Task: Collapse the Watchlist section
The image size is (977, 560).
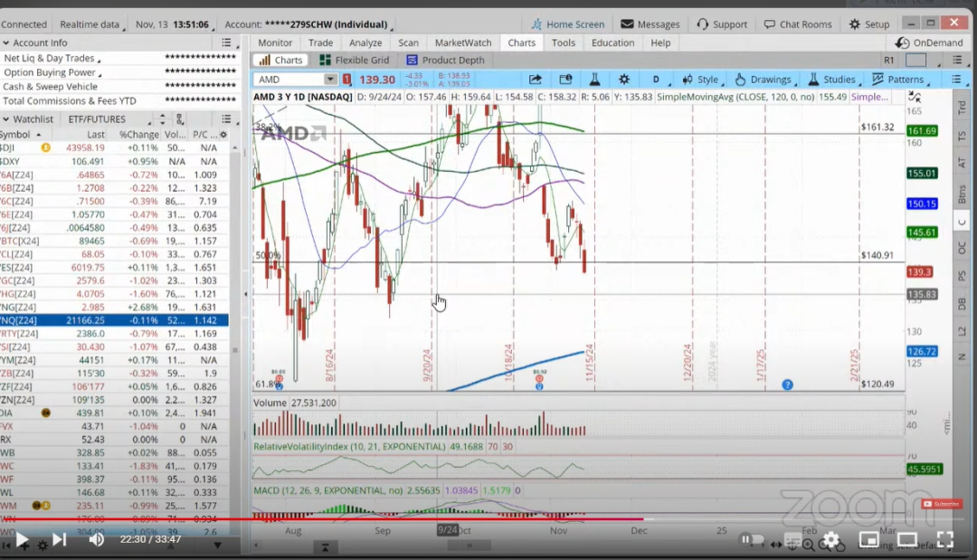Action: pyautogui.click(x=5, y=119)
